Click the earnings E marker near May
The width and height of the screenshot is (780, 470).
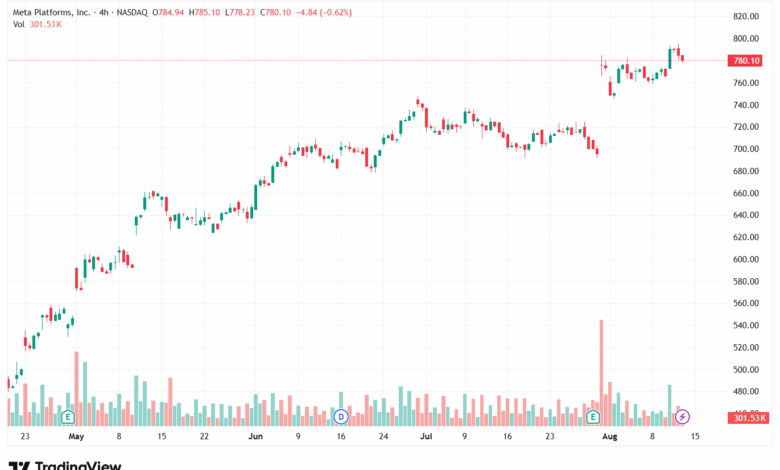coord(68,417)
